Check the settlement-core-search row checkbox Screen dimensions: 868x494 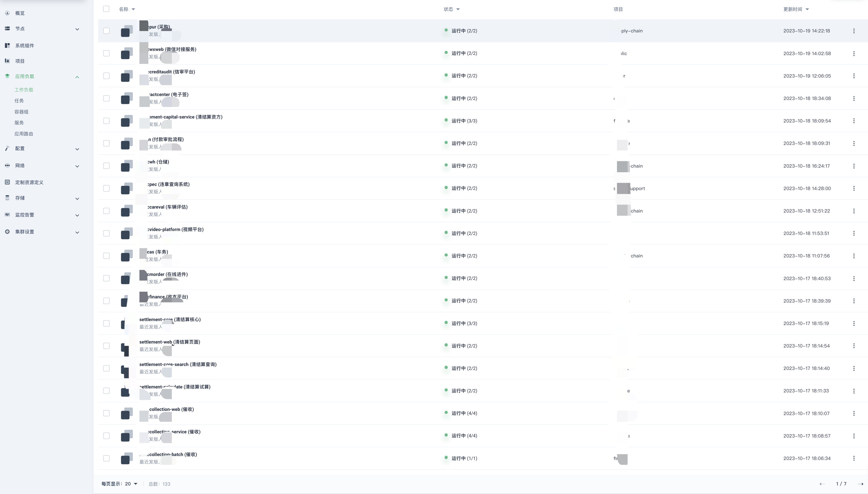click(x=106, y=368)
